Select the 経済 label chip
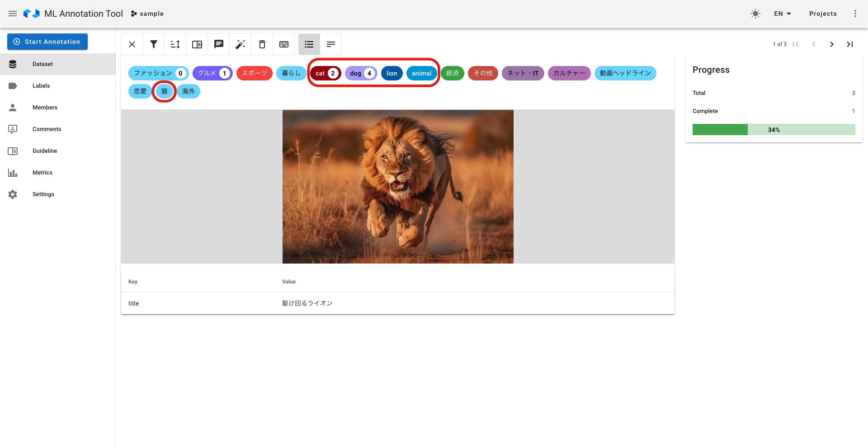868x448 pixels. (453, 73)
